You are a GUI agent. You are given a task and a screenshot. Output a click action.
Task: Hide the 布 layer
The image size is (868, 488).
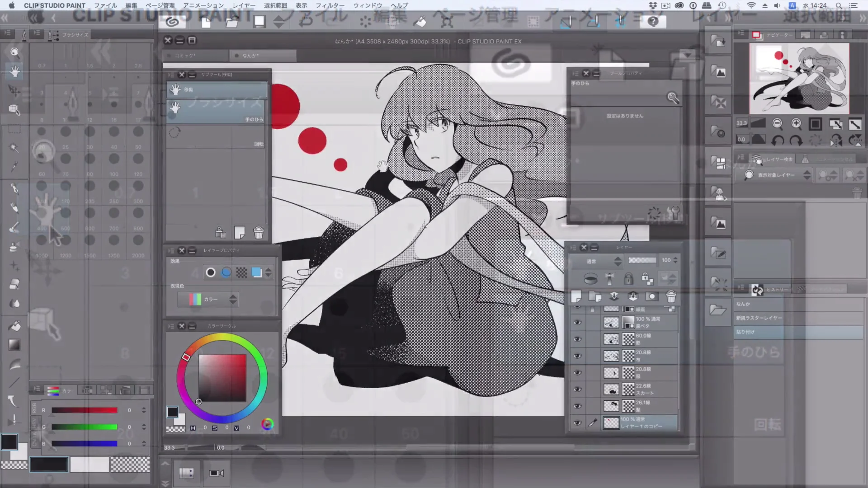[577, 356]
